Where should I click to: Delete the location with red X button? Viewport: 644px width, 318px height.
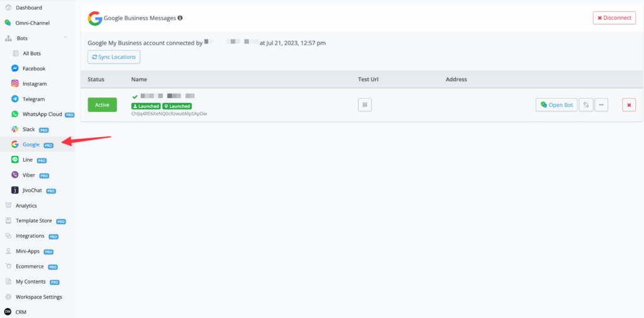coord(629,105)
